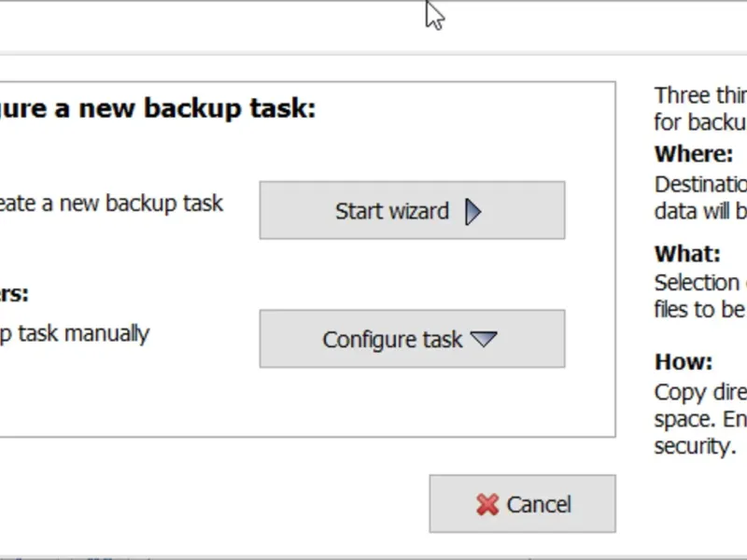Select the "Where:" heading in help panel
The width and height of the screenshot is (747, 560).
click(x=694, y=154)
